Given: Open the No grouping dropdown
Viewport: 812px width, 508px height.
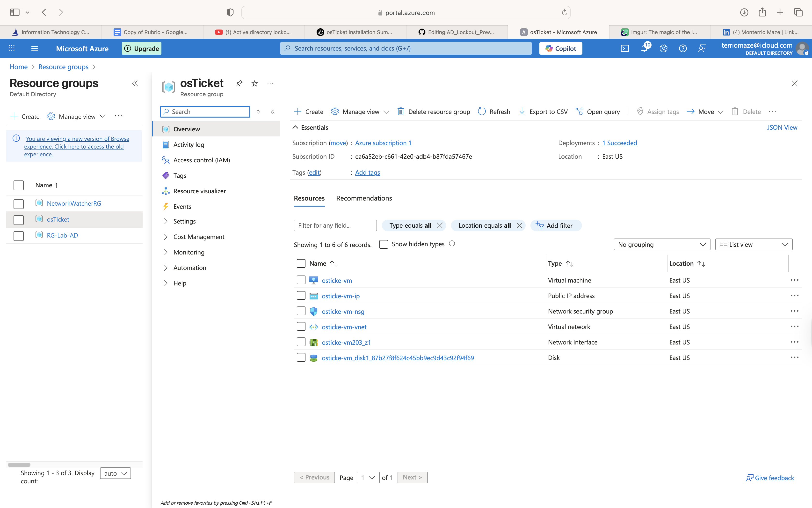Looking at the screenshot, I should [662, 244].
